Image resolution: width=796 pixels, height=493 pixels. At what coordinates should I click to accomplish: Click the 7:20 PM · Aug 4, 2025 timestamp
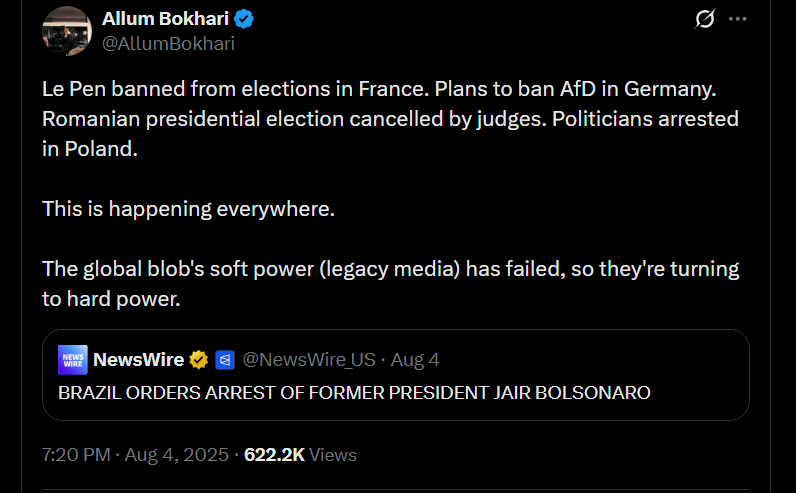point(135,454)
